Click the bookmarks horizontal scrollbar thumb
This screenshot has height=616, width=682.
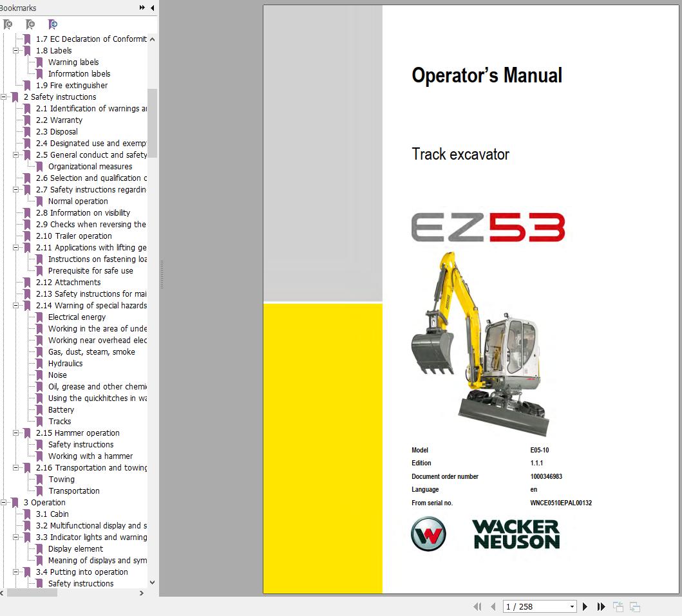[x=32, y=593]
